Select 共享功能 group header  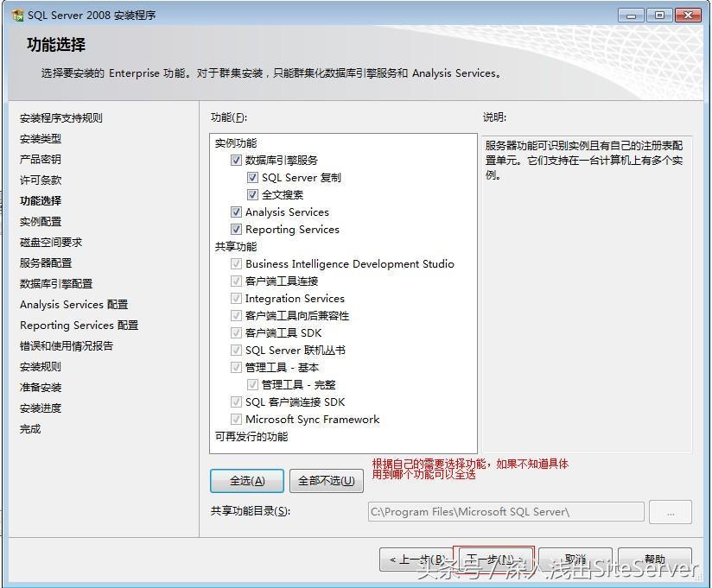tap(236, 247)
